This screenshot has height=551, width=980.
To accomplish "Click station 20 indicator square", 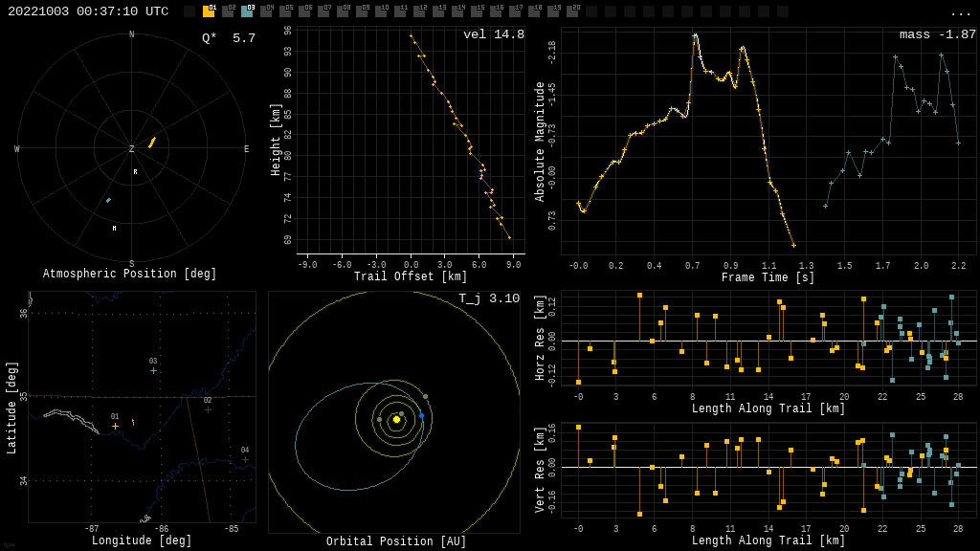I will tap(572, 11).
